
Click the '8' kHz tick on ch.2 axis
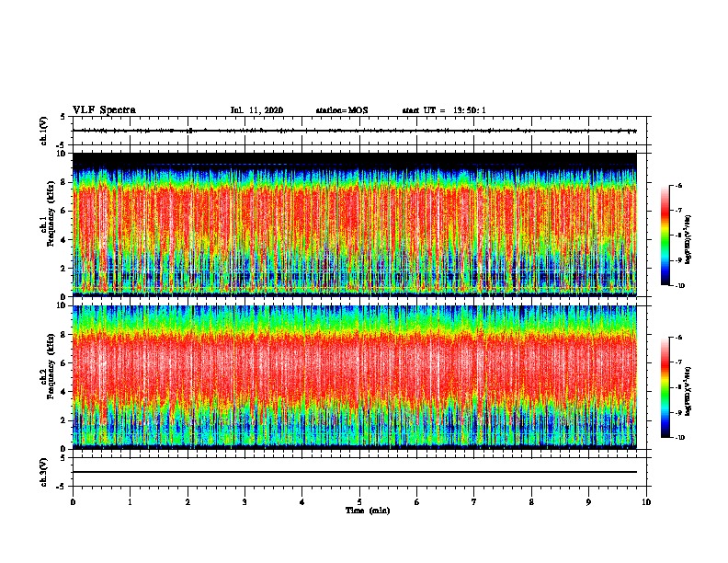(63, 335)
